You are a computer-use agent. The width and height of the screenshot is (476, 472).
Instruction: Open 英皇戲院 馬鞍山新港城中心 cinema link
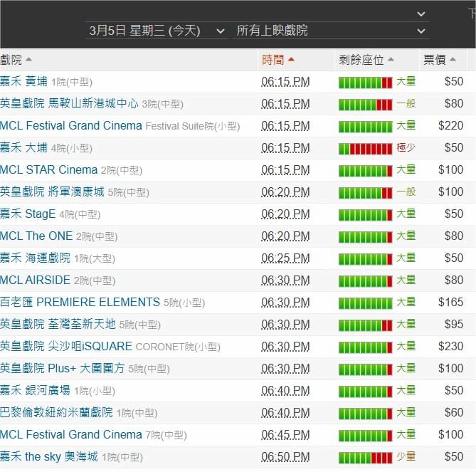click(69, 103)
